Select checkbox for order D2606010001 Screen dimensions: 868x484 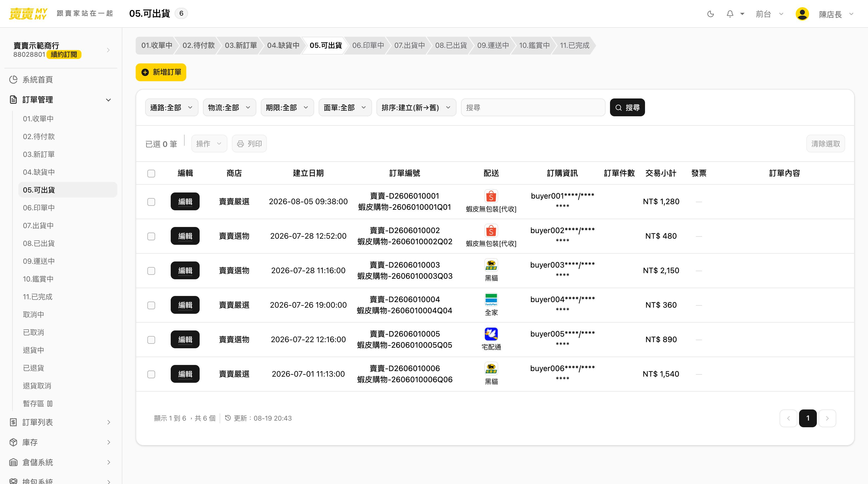tap(151, 202)
